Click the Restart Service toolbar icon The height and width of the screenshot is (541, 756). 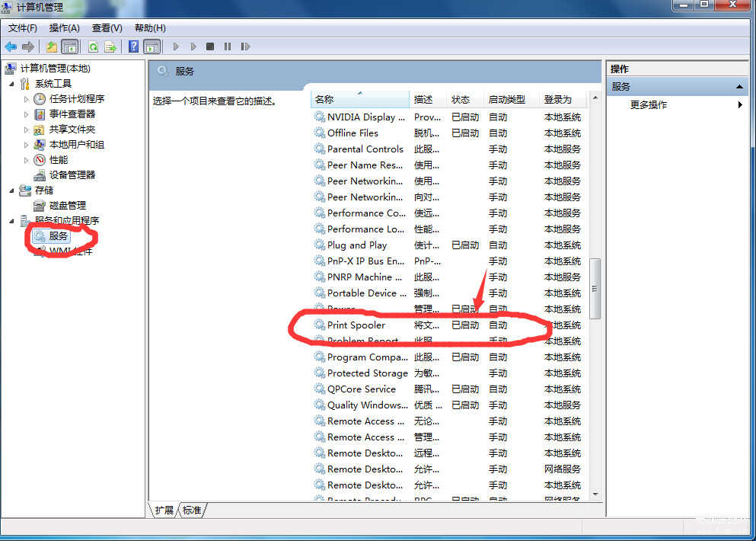pos(245,46)
